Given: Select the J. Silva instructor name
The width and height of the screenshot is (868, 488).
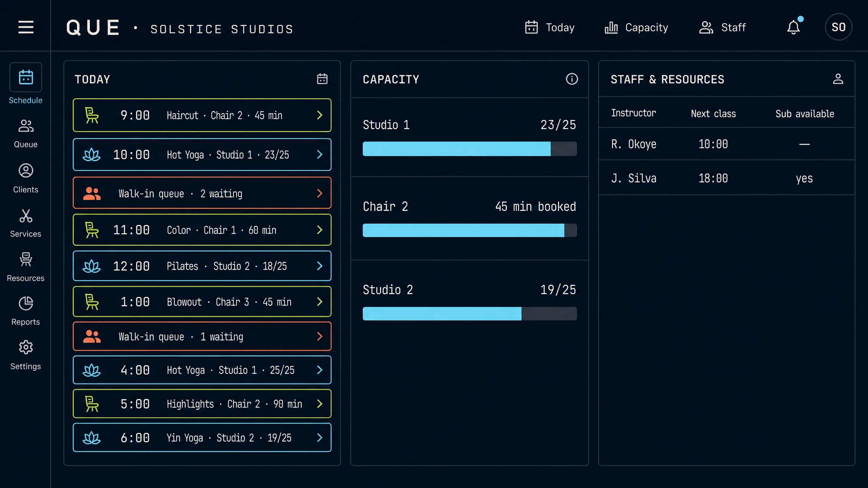Looking at the screenshot, I should point(634,179).
